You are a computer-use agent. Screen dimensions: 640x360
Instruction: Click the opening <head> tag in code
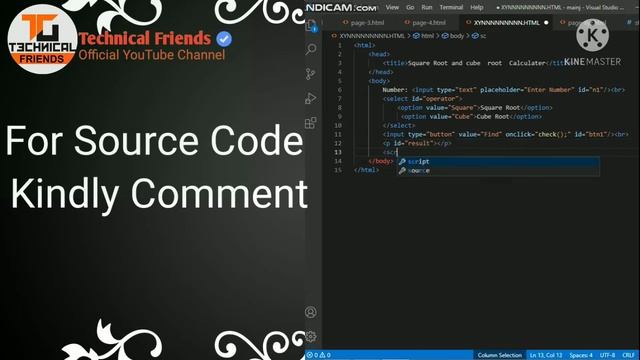coord(379,54)
